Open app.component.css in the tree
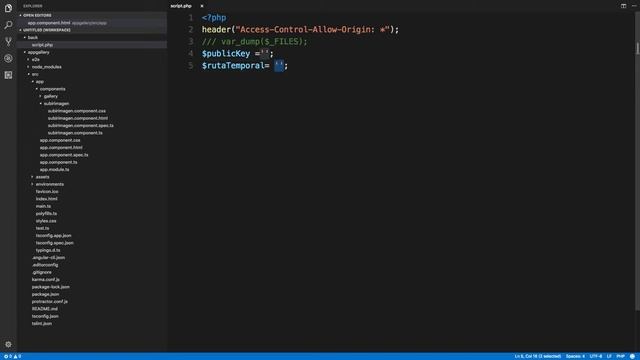This screenshot has height=360, width=640. coord(60,140)
